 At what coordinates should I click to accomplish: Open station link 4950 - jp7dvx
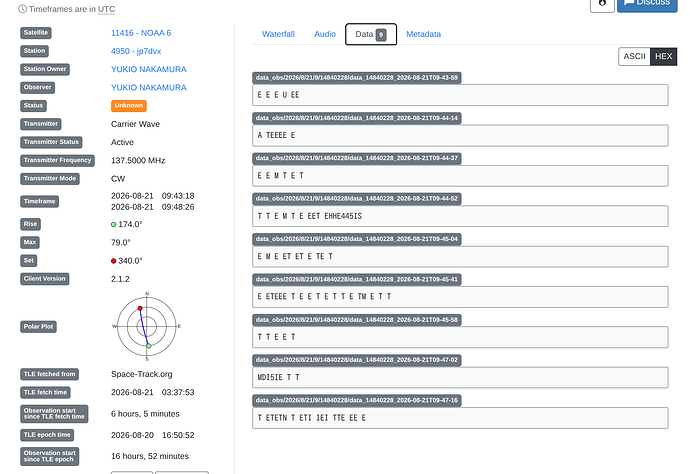[136, 51]
